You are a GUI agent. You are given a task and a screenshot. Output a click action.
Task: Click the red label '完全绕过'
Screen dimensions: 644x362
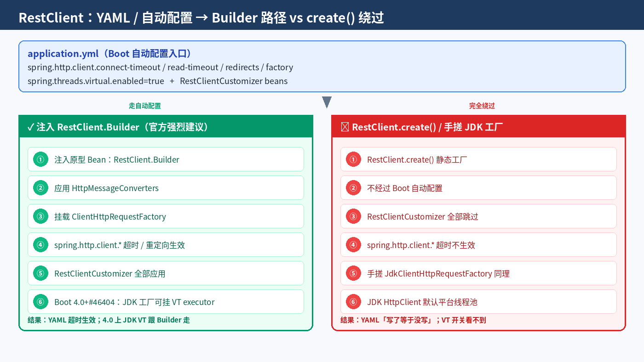pos(482,106)
